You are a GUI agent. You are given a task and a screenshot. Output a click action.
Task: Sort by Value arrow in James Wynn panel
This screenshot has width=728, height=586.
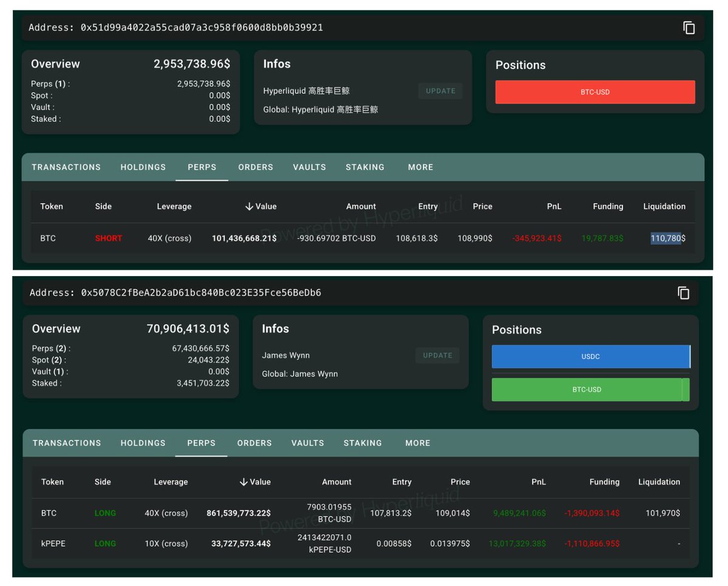(244, 482)
